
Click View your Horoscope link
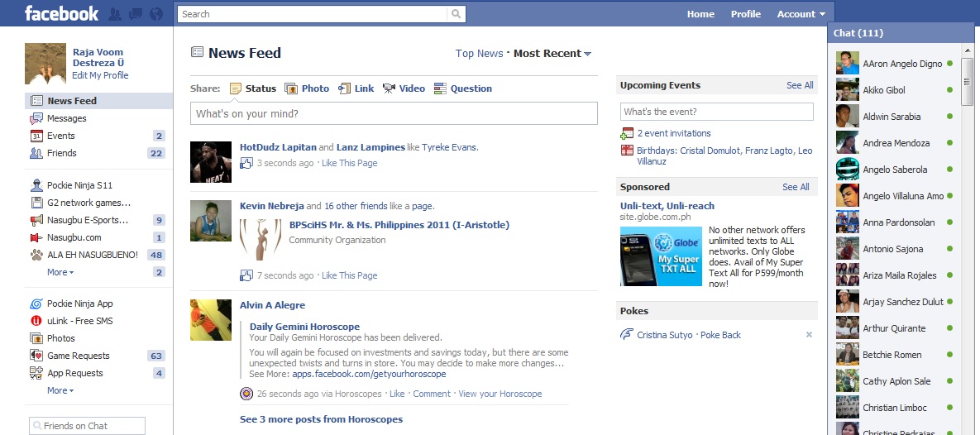pyautogui.click(x=500, y=394)
